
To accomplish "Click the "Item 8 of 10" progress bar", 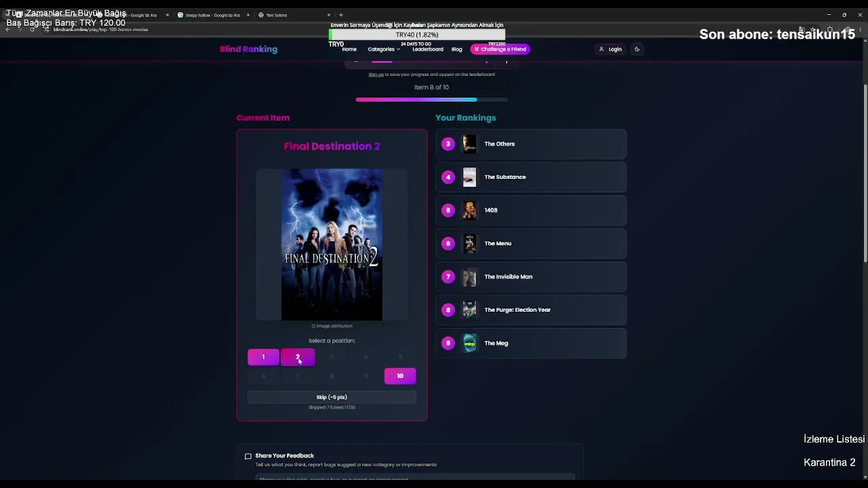I will pos(431,100).
